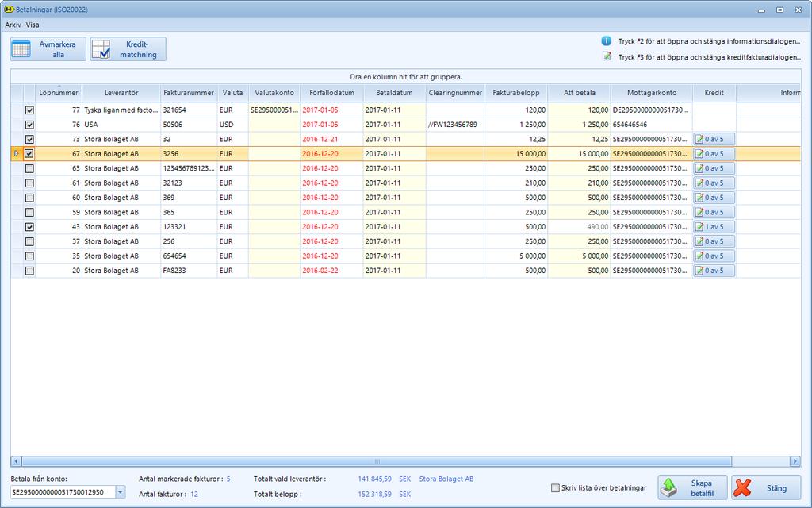The height and width of the screenshot is (508, 812).
Task: Open credit button on row 59
Action: pos(714,212)
